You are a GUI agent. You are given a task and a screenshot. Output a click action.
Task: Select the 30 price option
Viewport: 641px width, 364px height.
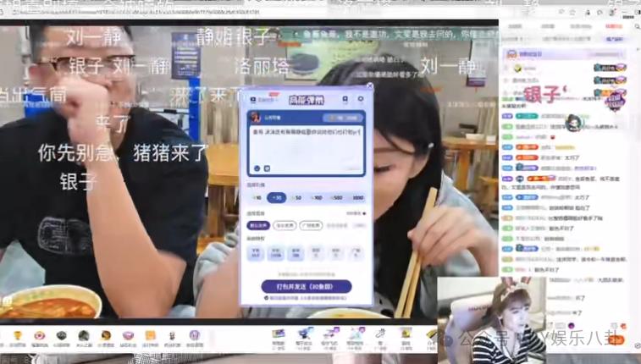277,198
